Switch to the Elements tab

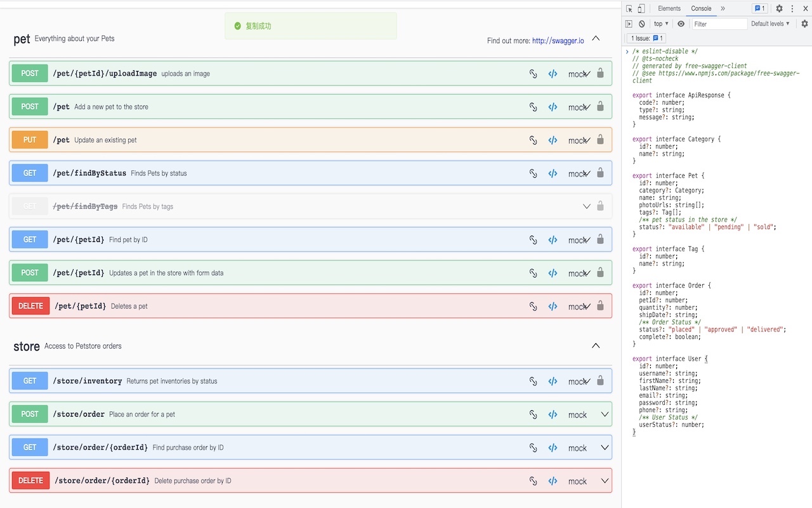[669, 8]
